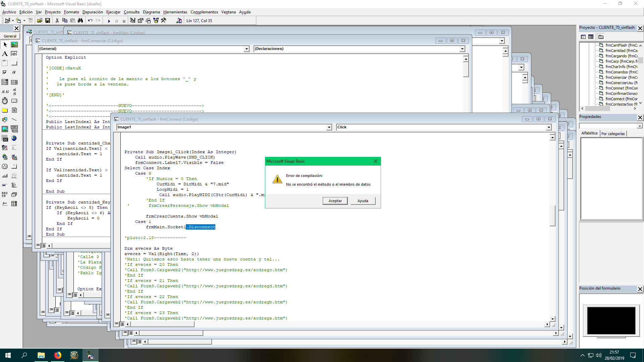Click View Code icon in Project panel

(x=583, y=37)
